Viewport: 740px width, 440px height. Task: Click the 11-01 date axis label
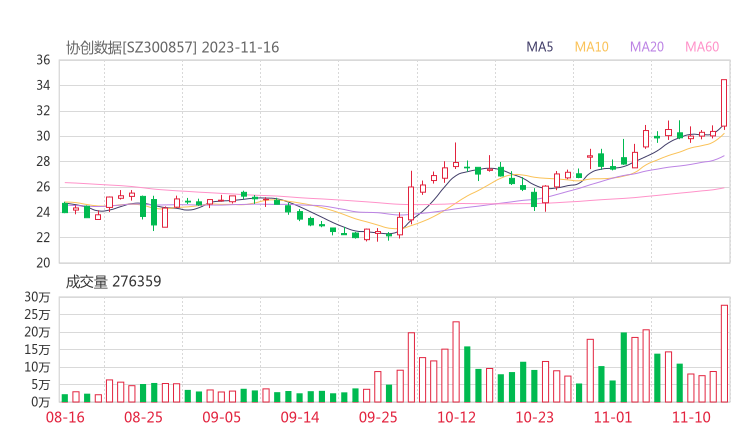[x=613, y=417]
